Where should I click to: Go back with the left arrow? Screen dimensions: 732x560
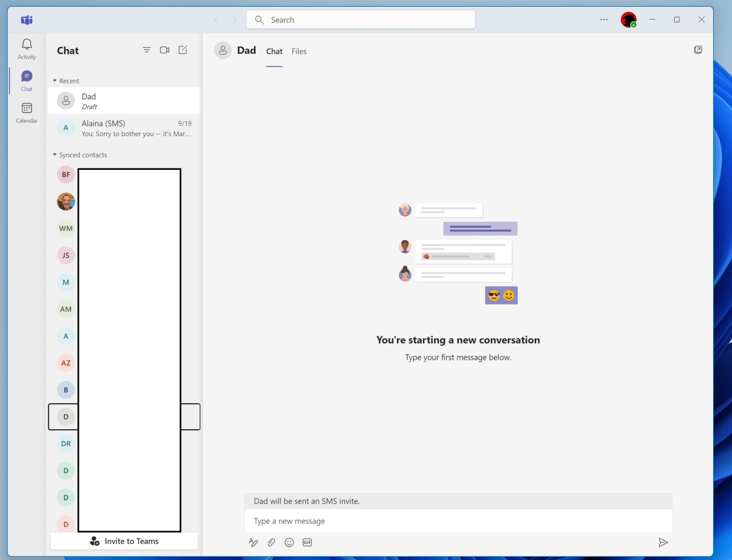[216, 20]
